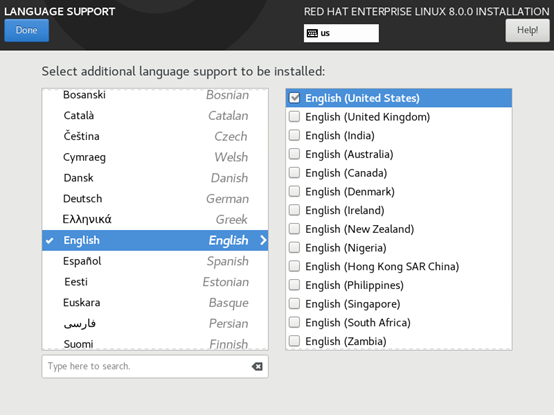
Task: Open the Help! button
Action: click(x=527, y=30)
